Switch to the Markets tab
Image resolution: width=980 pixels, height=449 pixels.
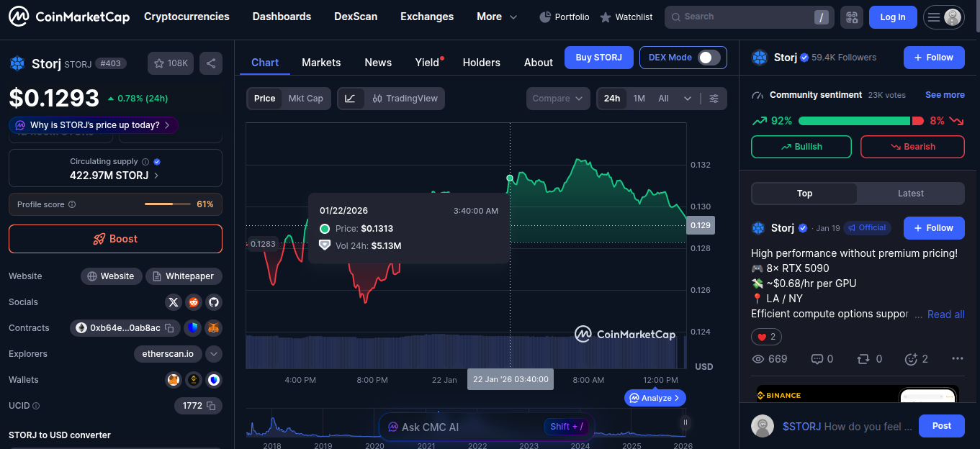[x=321, y=63]
